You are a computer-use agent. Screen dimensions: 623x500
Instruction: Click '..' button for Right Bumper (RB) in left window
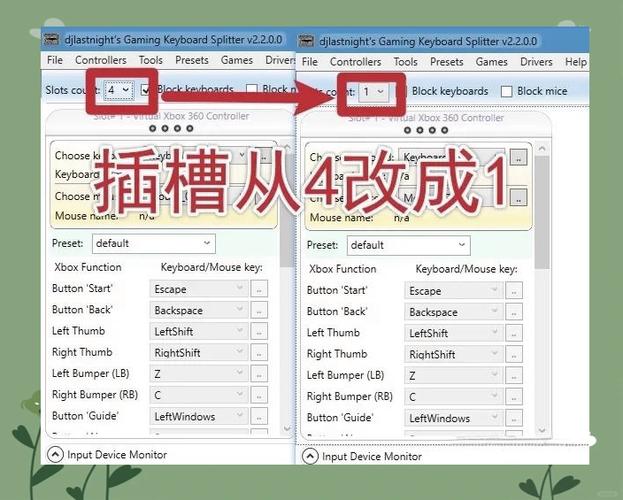pos(259,395)
